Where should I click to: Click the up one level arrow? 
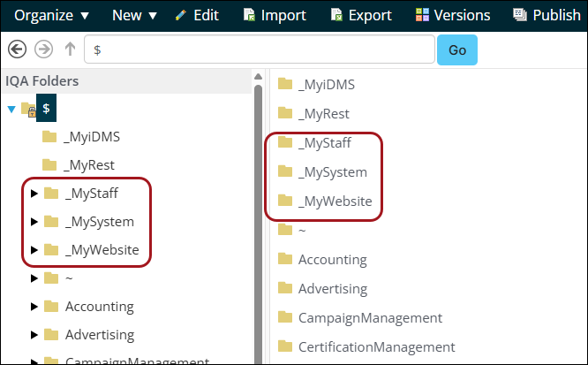[70, 49]
